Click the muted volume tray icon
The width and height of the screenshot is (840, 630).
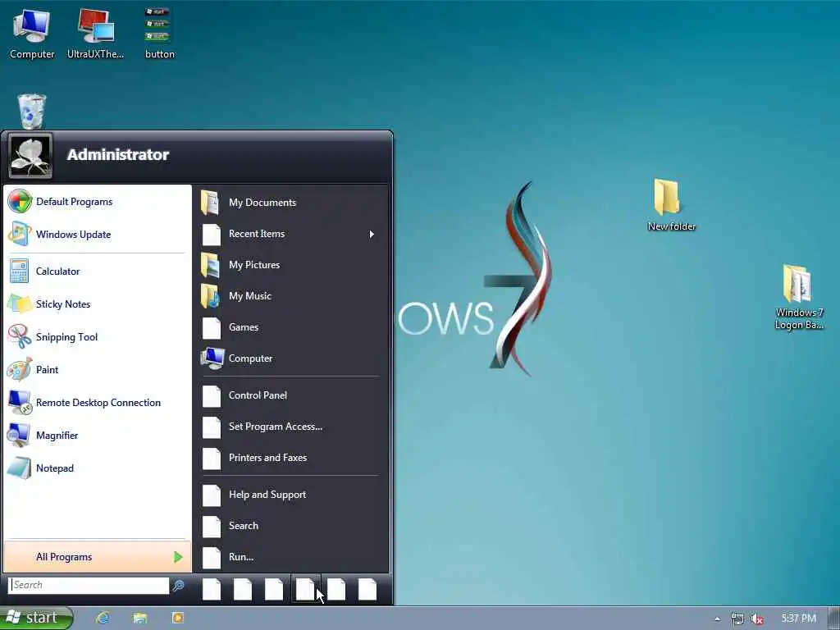(757, 619)
